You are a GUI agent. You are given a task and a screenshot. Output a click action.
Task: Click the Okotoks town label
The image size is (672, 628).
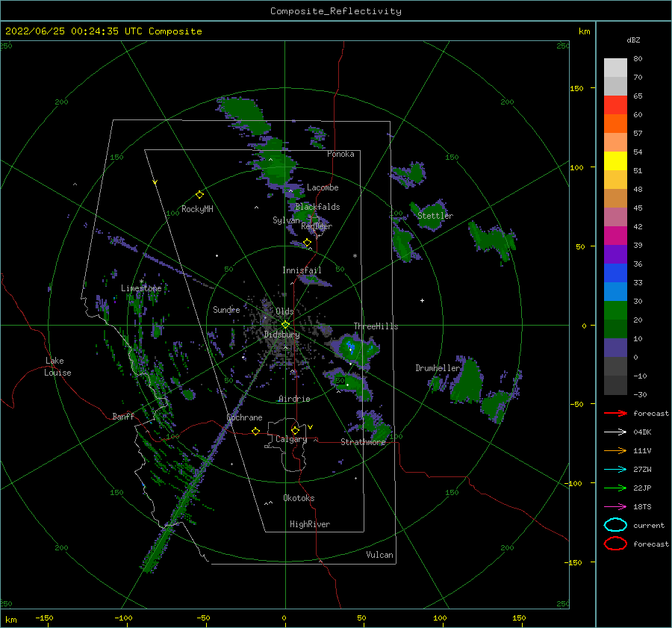click(299, 498)
